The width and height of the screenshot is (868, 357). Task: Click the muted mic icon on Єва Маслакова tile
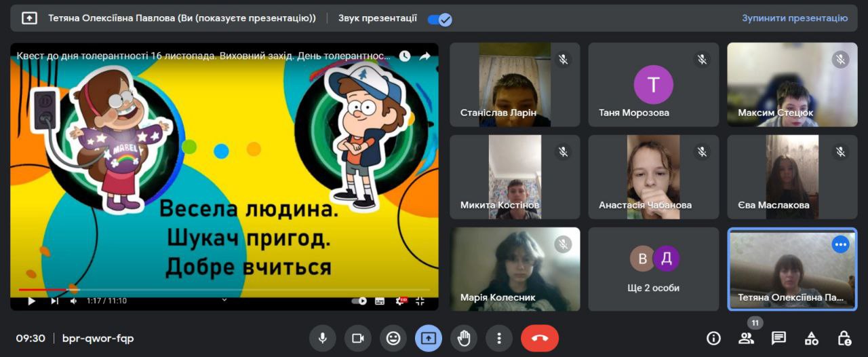pos(841,152)
